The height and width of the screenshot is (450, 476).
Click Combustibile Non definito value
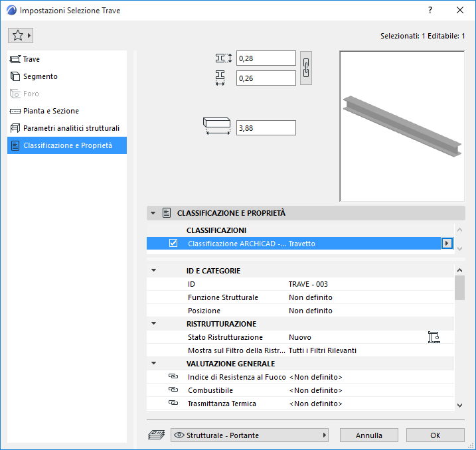pyautogui.click(x=316, y=390)
